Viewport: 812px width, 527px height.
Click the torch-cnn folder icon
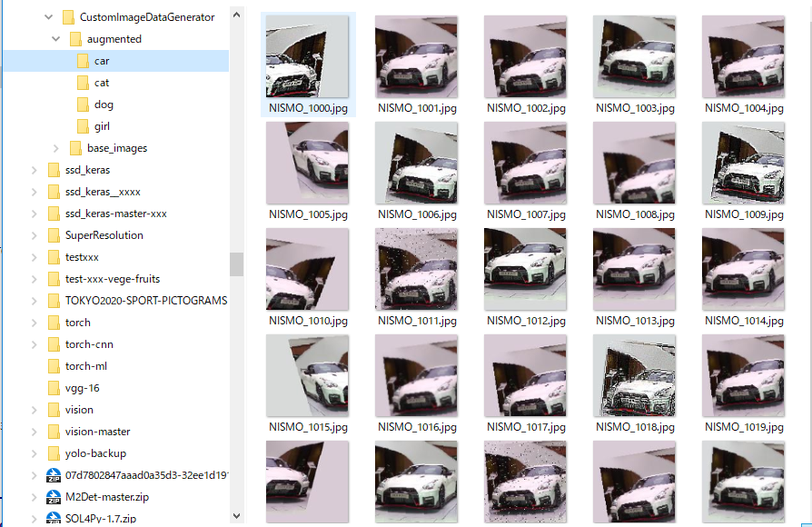(x=54, y=344)
